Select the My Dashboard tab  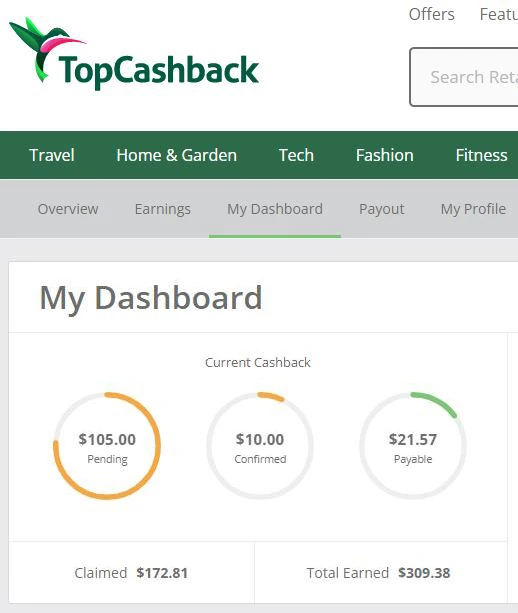point(275,209)
